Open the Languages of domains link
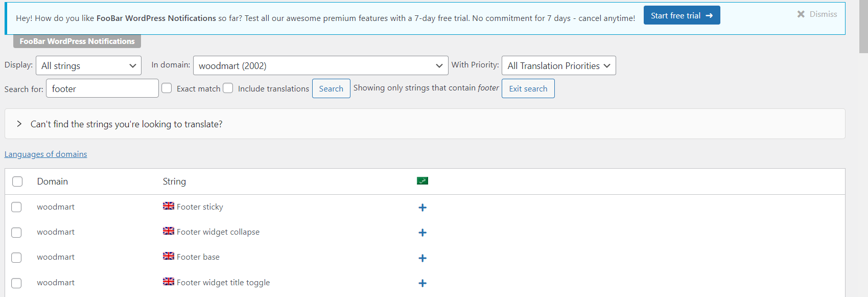 click(45, 154)
